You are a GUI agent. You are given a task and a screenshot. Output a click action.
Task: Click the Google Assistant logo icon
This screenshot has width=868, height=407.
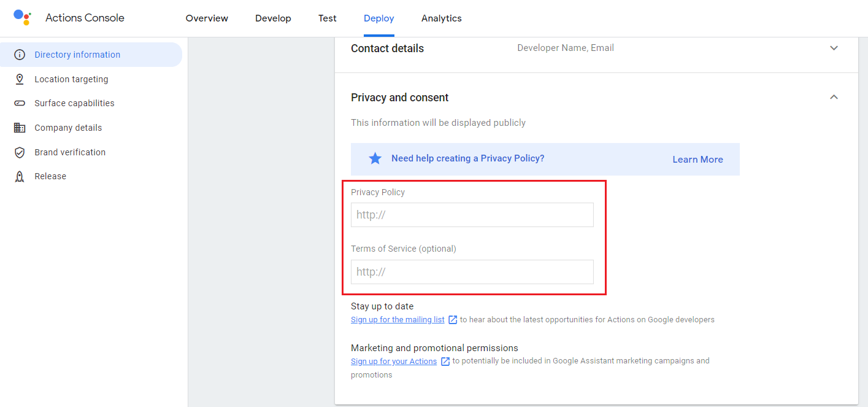click(22, 17)
